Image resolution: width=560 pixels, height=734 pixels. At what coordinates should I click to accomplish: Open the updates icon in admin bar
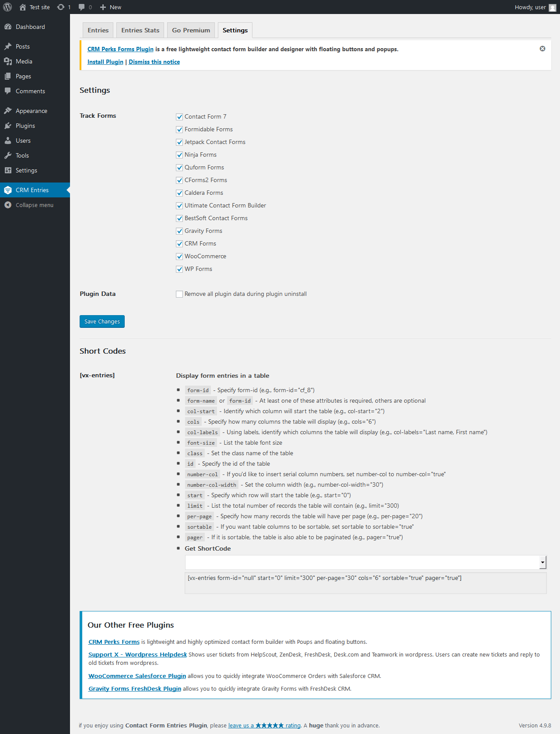coord(61,7)
